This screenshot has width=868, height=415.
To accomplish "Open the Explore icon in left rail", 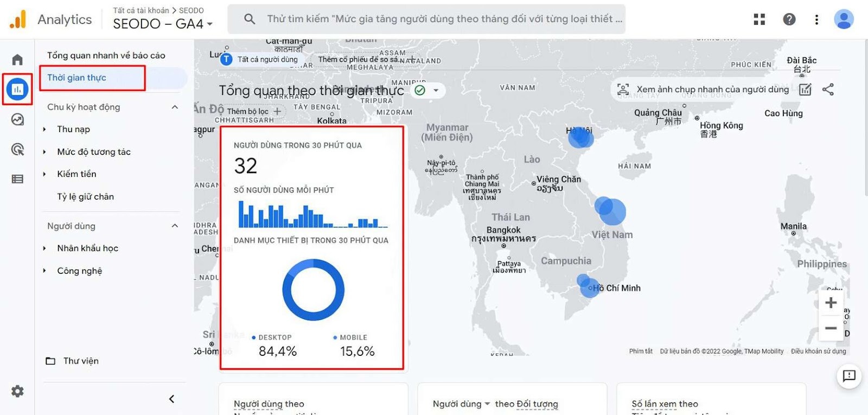I will click(x=17, y=119).
